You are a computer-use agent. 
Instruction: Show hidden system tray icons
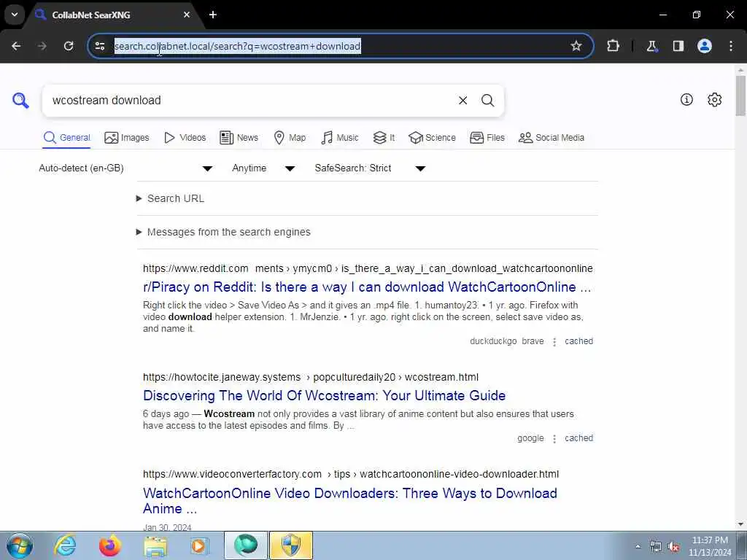(638, 547)
